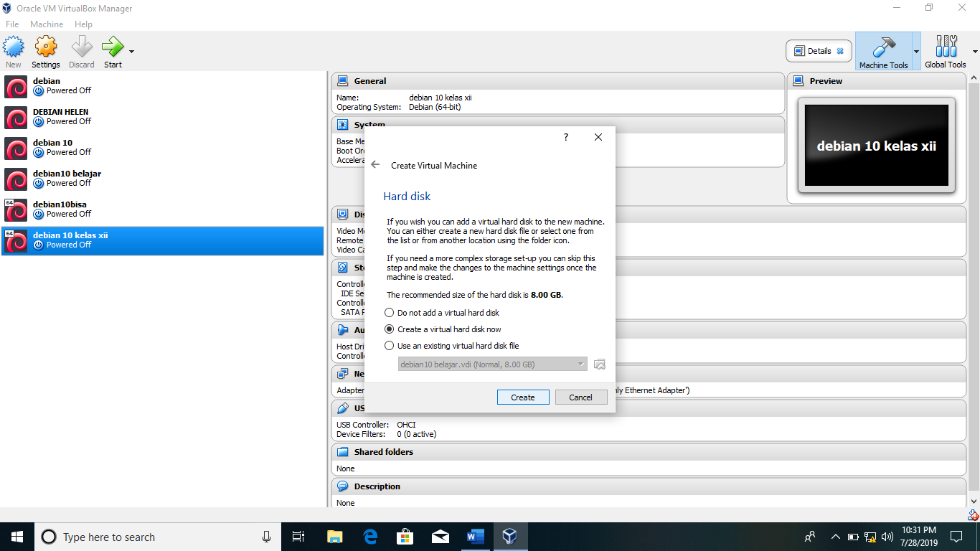Image resolution: width=980 pixels, height=551 pixels.
Task: Click the Debian icon next to 'DEBIAN HELEN'
Action: [16, 117]
